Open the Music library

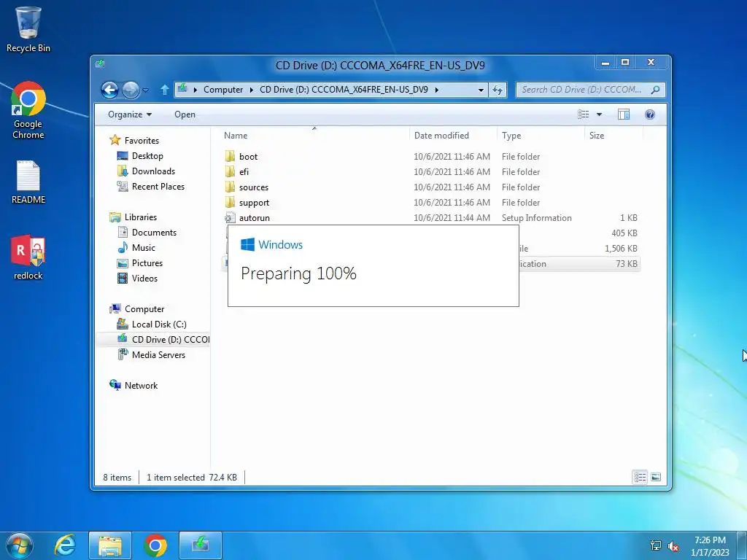click(x=136, y=248)
